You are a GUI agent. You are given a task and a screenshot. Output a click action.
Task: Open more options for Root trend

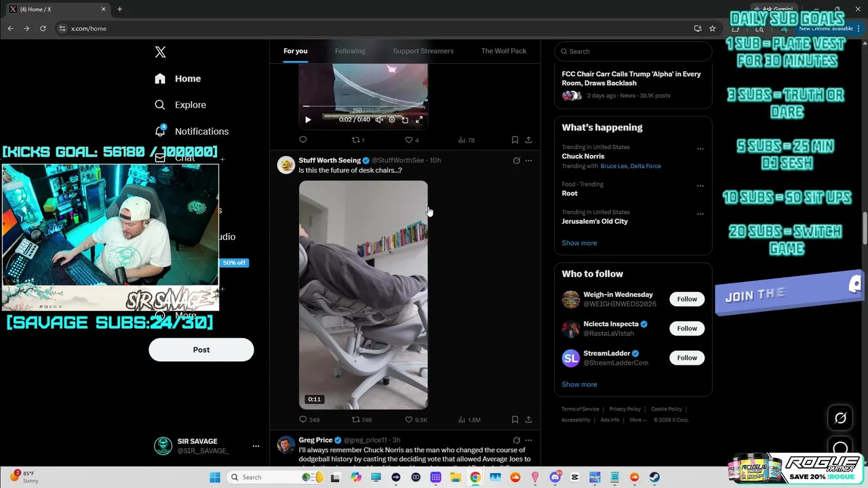(701, 186)
